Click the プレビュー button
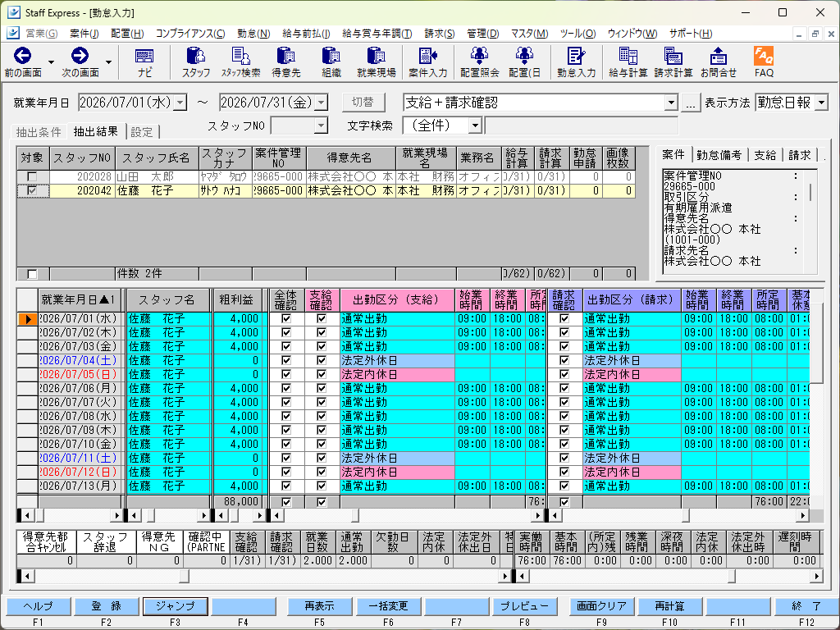Image resolution: width=840 pixels, height=630 pixels. point(524,606)
